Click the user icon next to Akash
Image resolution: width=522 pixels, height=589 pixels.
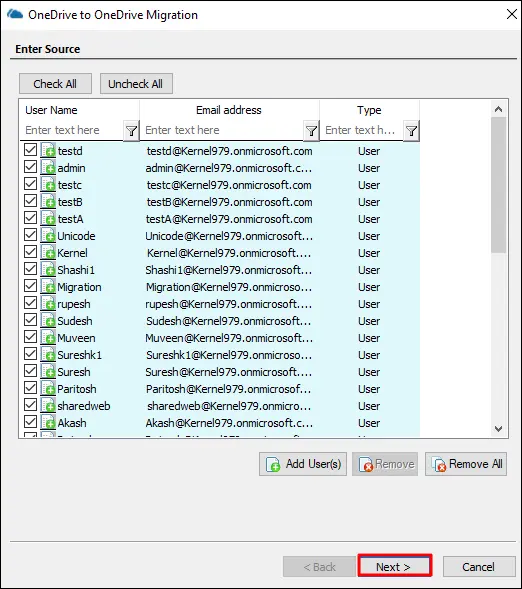[48, 422]
